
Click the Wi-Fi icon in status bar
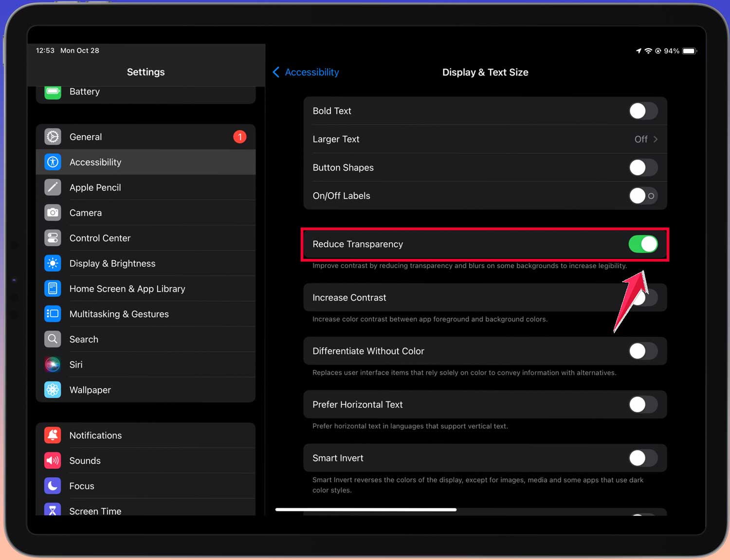point(648,51)
